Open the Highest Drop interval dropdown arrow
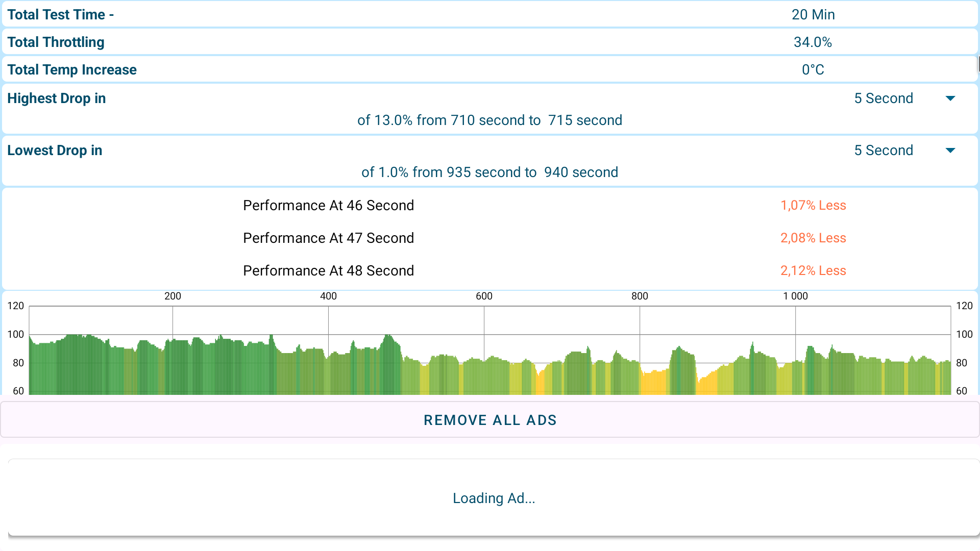Screen dimensions: 980x551 point(950,98)
